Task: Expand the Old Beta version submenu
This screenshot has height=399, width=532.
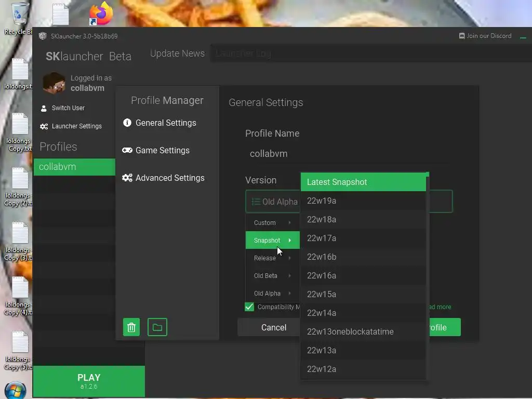Action: [x=272, y=275]
